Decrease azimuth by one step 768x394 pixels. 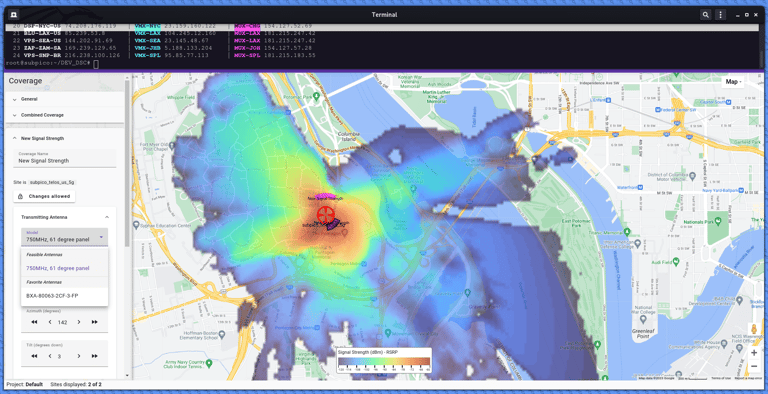tap(50, 322)
